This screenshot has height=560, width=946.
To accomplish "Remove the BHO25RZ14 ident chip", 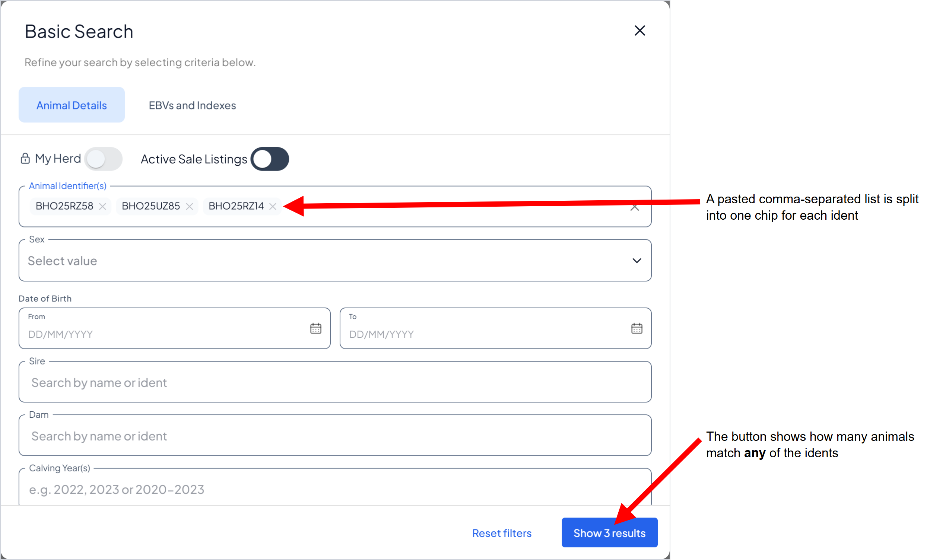I will (x=273, y=206).
